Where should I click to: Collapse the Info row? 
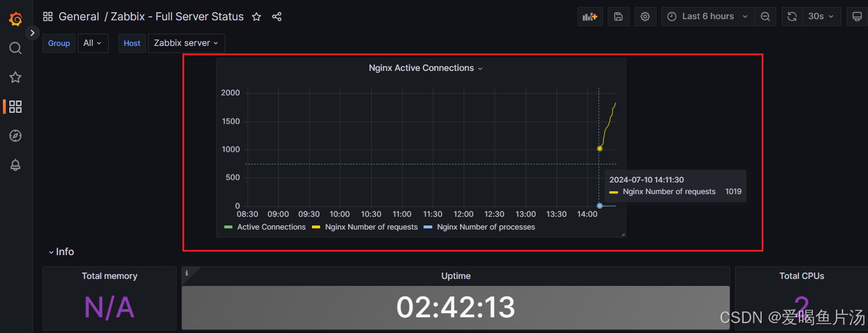(61, 252)
